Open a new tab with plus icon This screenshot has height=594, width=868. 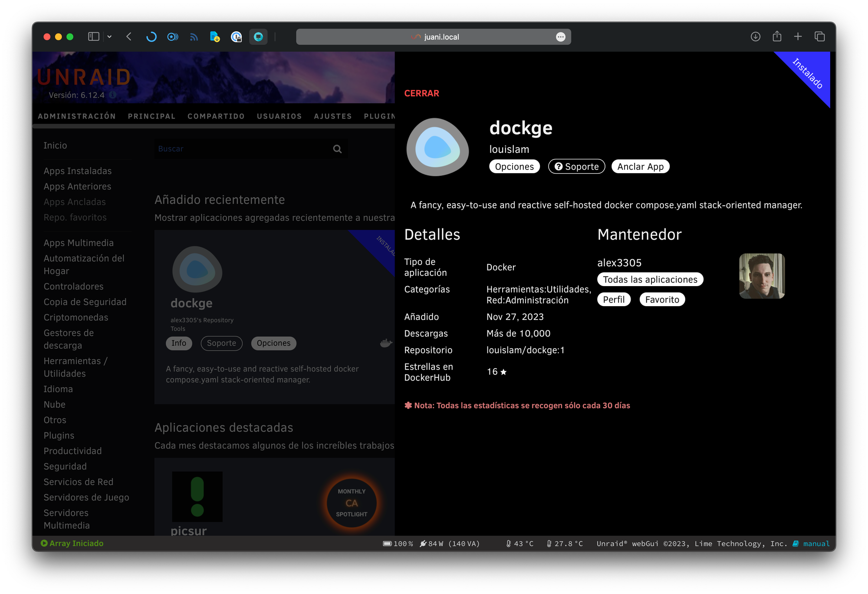click(x=798, y=36)
